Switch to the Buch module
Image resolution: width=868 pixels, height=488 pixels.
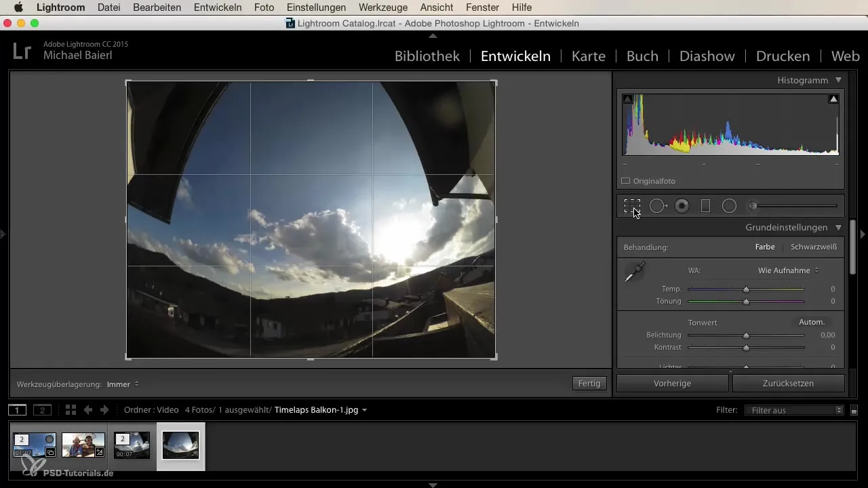[x=642, y=56]
